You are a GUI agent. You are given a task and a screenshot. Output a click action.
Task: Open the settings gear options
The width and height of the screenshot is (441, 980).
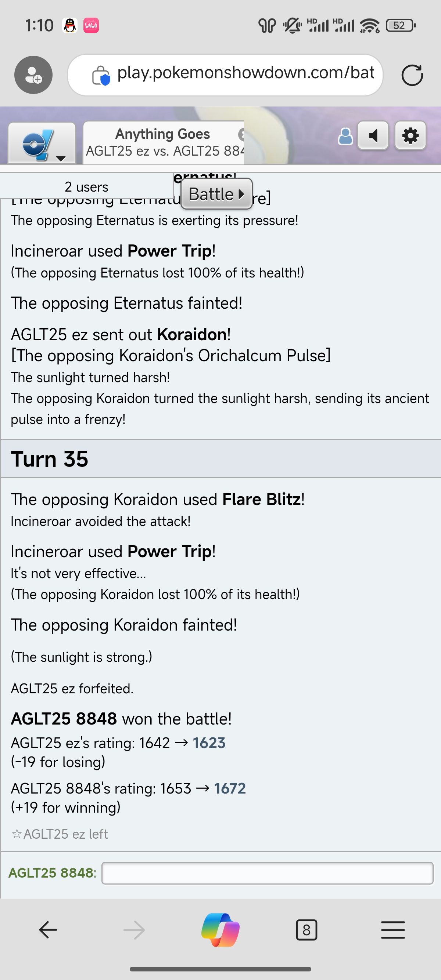coord(410,135)
